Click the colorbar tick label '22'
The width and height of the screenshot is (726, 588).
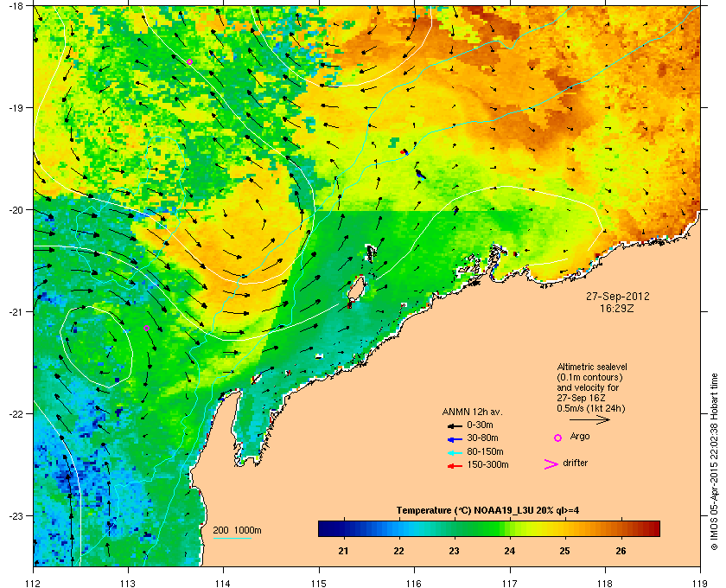[398, 551]
